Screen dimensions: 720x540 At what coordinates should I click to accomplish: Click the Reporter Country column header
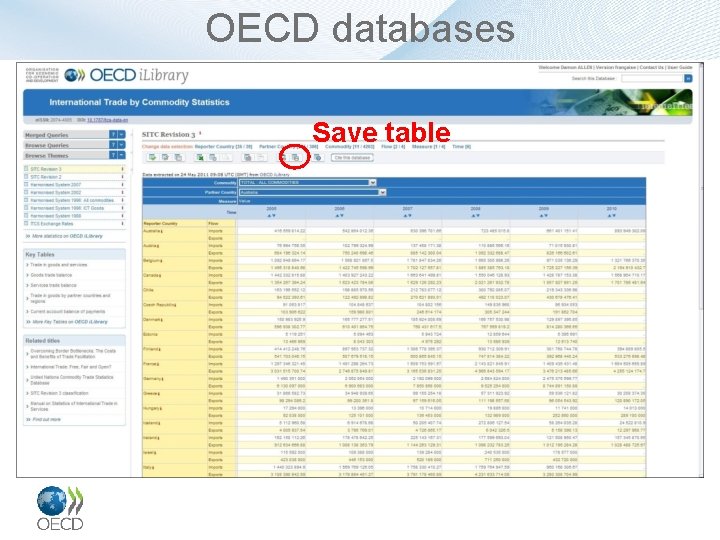coord(160,224)
